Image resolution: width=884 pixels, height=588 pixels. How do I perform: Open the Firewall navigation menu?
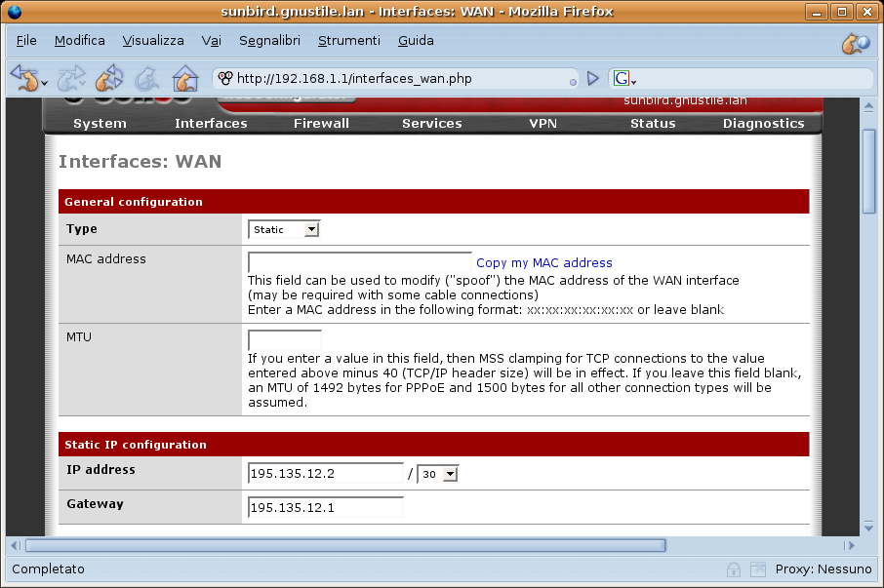[x=321, y=124]
